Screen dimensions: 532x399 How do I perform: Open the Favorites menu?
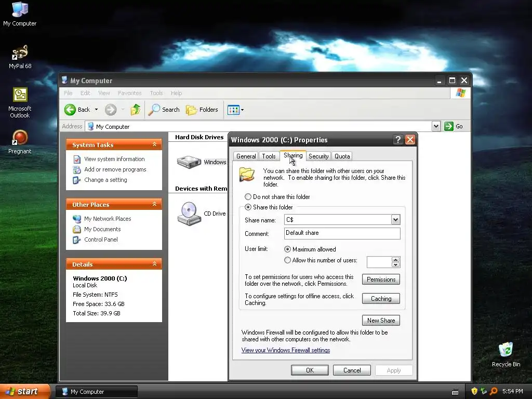click(129, 93)
